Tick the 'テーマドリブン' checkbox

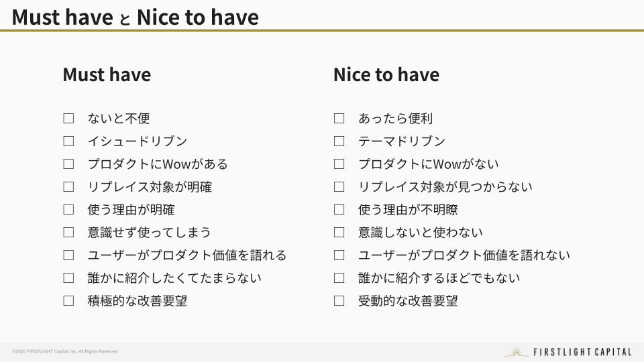(339, 141)
